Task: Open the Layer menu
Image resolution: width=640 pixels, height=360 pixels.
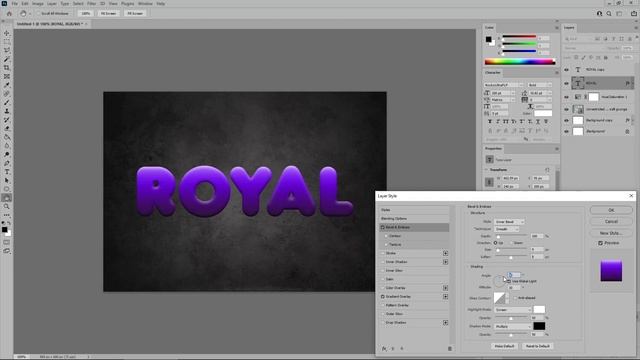Action: click(52, 4)
